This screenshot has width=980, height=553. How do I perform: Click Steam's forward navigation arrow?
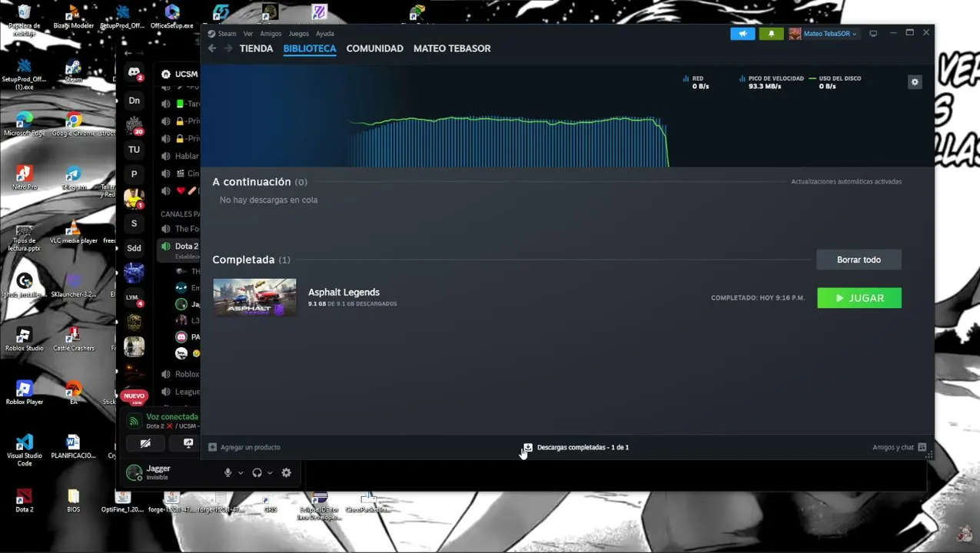tap(228, 48)
